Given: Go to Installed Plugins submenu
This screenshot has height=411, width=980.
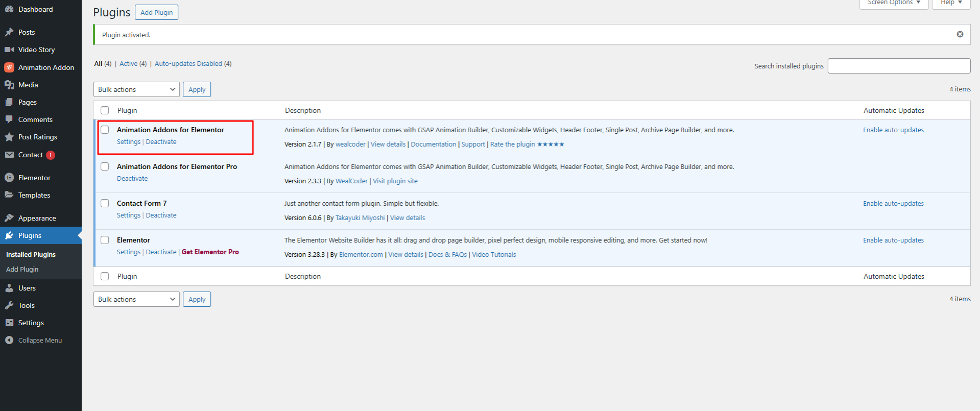Looking at the screenshot, I should (31, 254).
